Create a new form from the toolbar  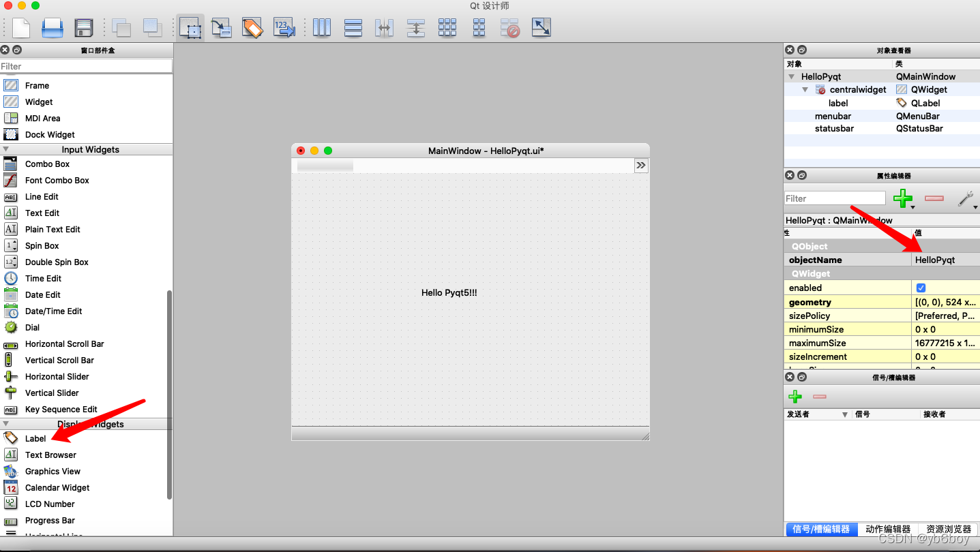click(21, 27)
